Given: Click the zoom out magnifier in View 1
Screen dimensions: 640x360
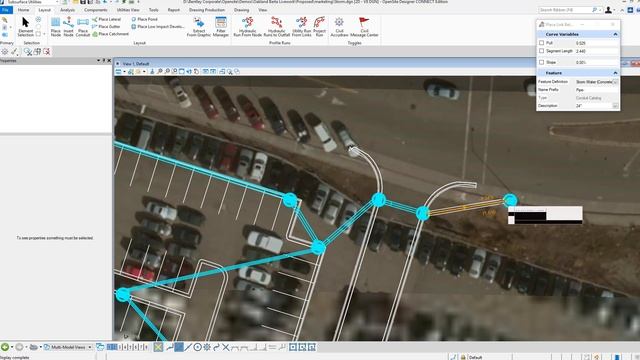Looking at the screenshot, I should point(167,71).
